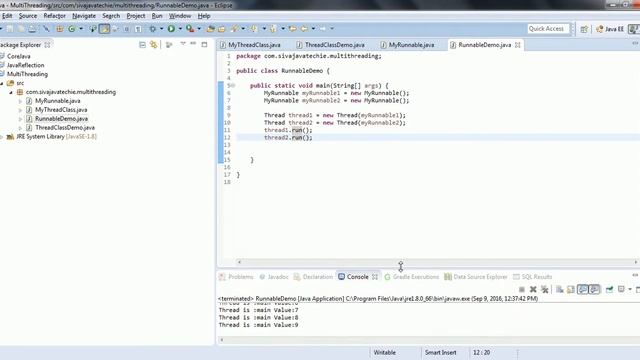This screenshot has width=640, height=360.
Task: Close the RunnableDemo.java editor tab
Action: pyautogui.click(x=518, y=45)
